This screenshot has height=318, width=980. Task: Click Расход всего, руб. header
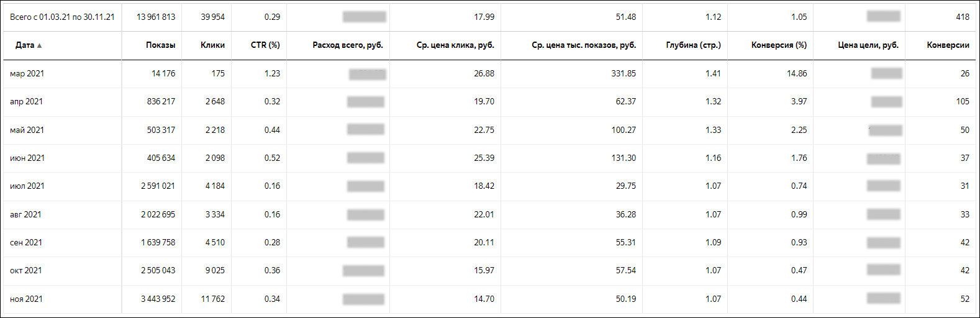(348, 45)
